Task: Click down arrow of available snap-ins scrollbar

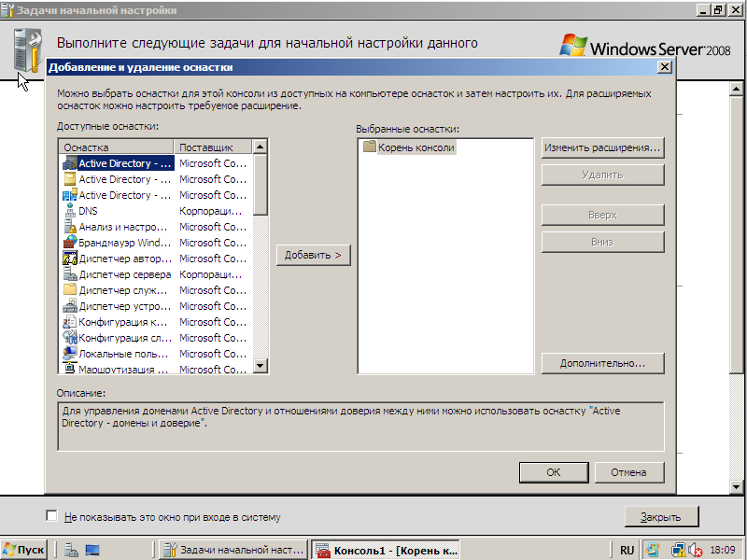Action: pos(260,366)
